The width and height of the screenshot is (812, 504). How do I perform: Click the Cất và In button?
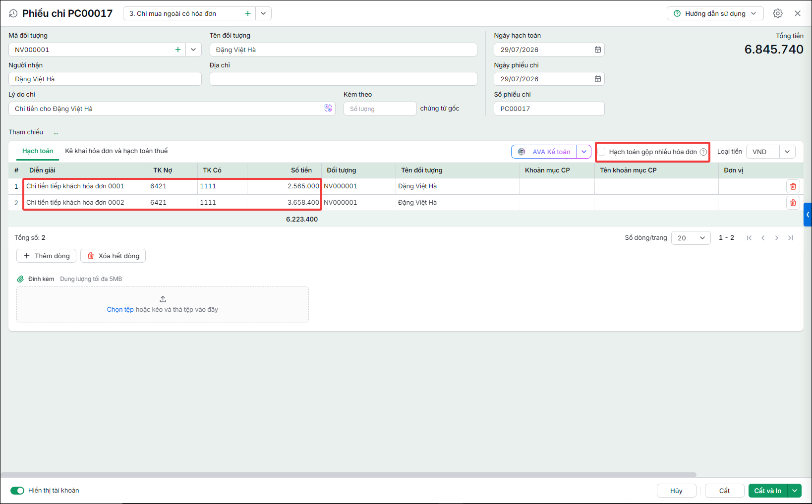click(768, 491)
